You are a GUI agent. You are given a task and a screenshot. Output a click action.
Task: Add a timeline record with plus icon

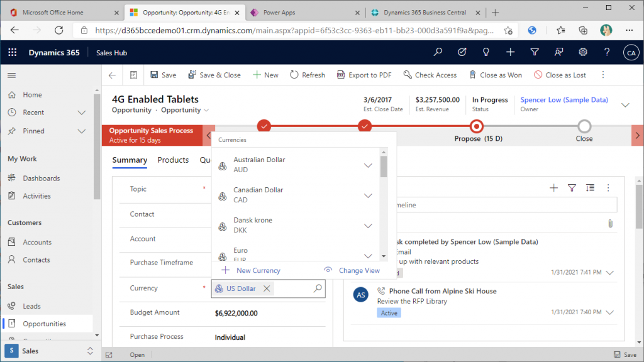pos(553,188)
